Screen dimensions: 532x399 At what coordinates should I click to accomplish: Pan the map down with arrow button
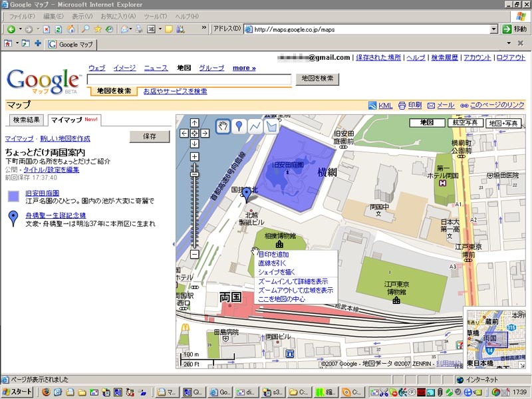[194, 144]
